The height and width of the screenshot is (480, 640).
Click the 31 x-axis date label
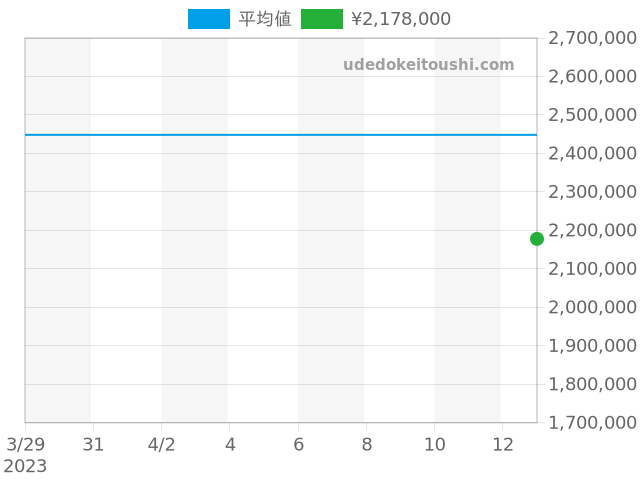(x=93, y=444)
